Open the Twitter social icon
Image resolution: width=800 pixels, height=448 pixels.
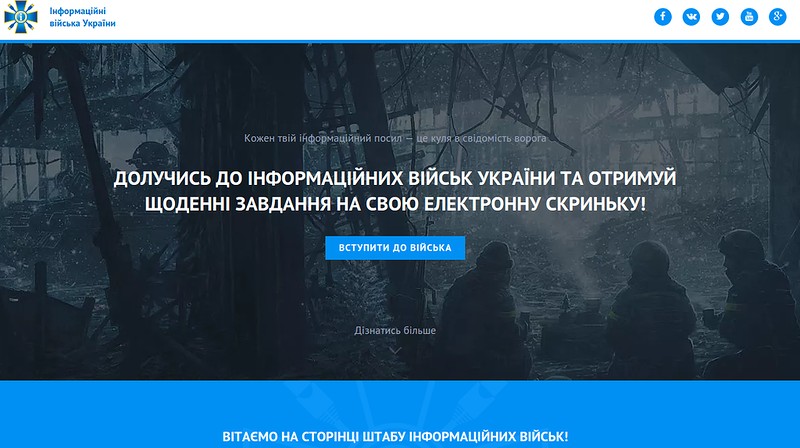(x=720, y=17)
